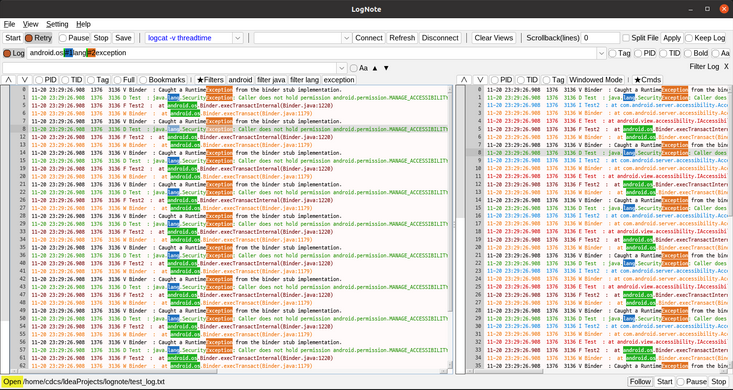Click the Refresh button
The width and height of the screenshot is (733, 390).
pos(402,38)
